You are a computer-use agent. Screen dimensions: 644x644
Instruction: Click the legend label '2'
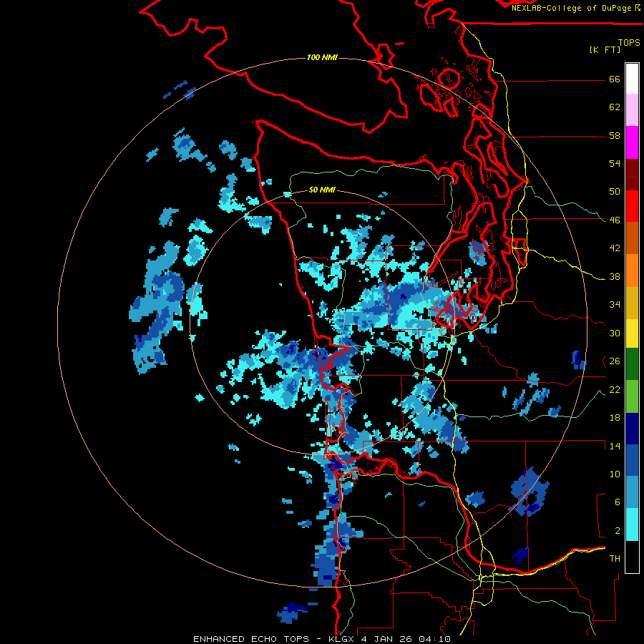618,531
